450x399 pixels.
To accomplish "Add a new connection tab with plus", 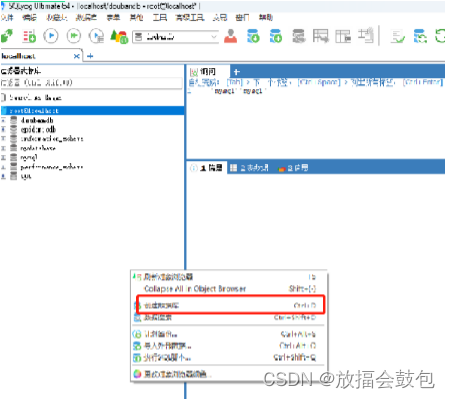I will (90, 56).
